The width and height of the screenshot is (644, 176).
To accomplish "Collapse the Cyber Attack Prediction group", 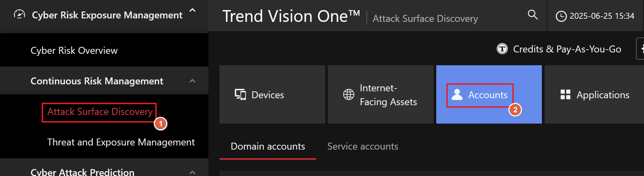I will pyautogui.click(x=192, y=172).
